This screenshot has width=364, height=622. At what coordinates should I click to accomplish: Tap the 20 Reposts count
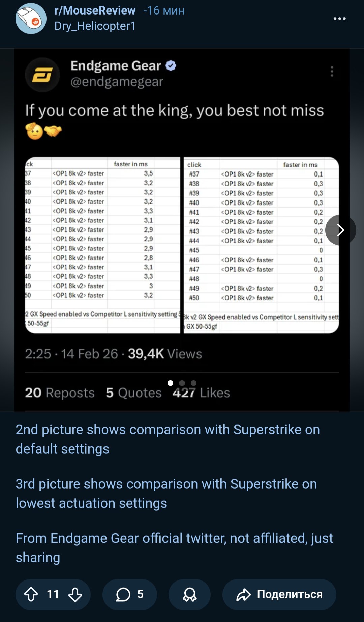[60, 393]
